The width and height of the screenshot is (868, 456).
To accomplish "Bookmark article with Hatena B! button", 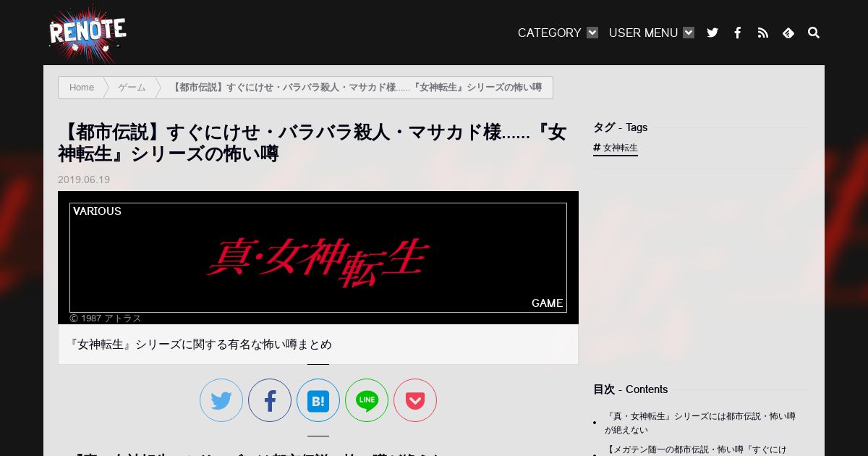I will [x=318, y=400].
